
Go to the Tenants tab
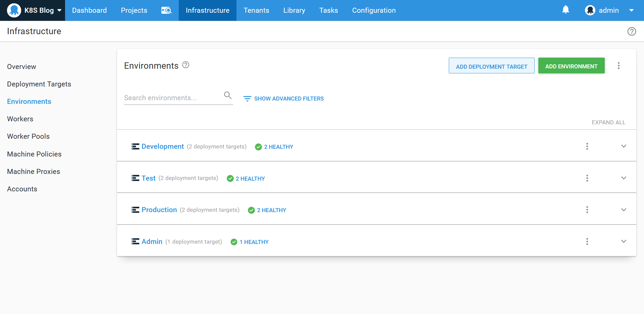[256, 10]
